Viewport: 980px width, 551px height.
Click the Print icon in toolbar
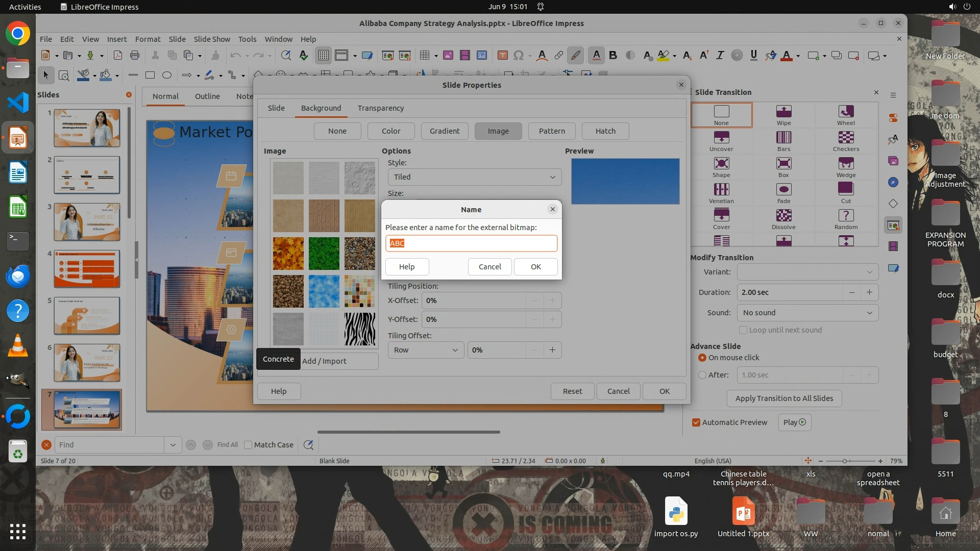tap(135, 56)
